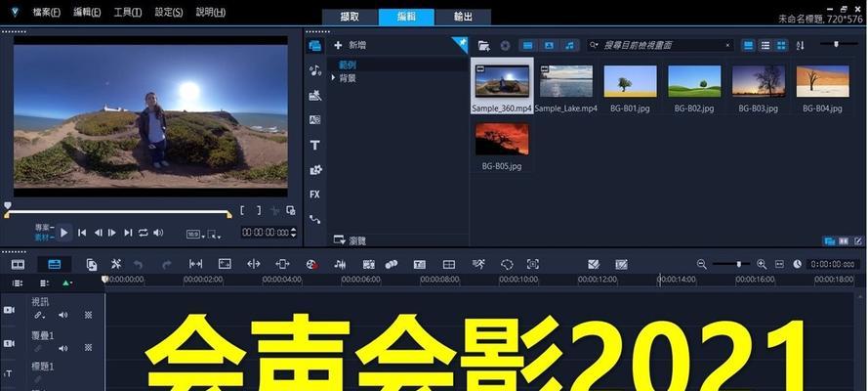Open the Media library panel icon
The height and width of the screenshot is (391, 868).
coord(315,45)
